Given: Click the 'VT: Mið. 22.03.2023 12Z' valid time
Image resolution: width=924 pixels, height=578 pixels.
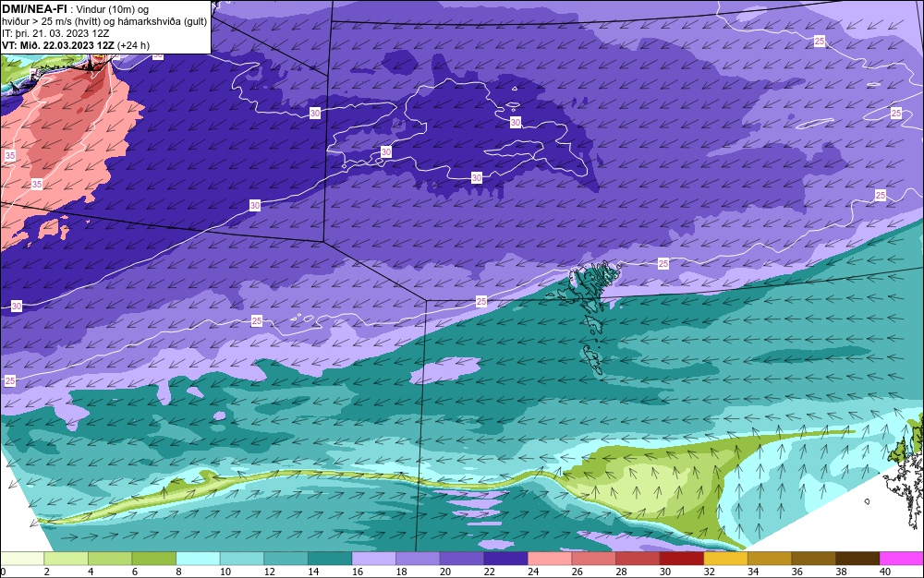Looking at the screenshot, I should point(58,45).
